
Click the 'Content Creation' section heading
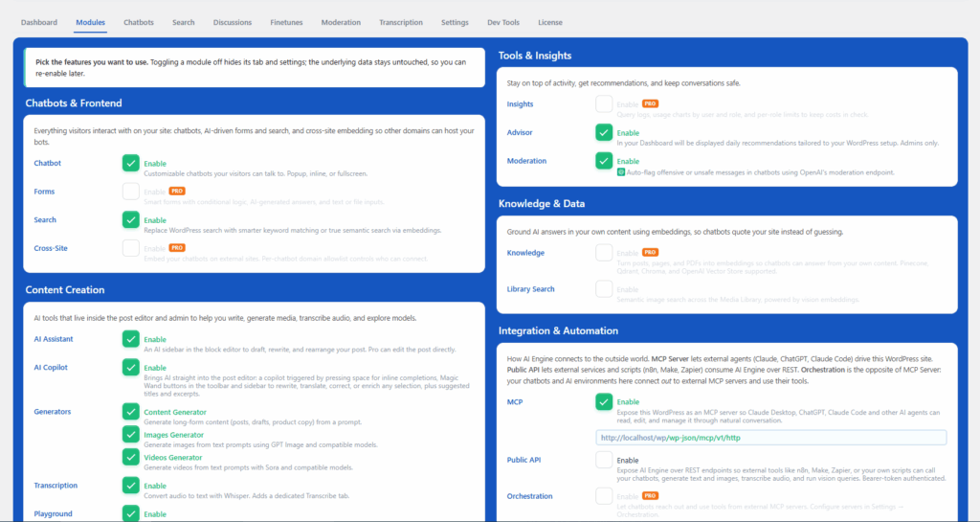coord(65,289)
